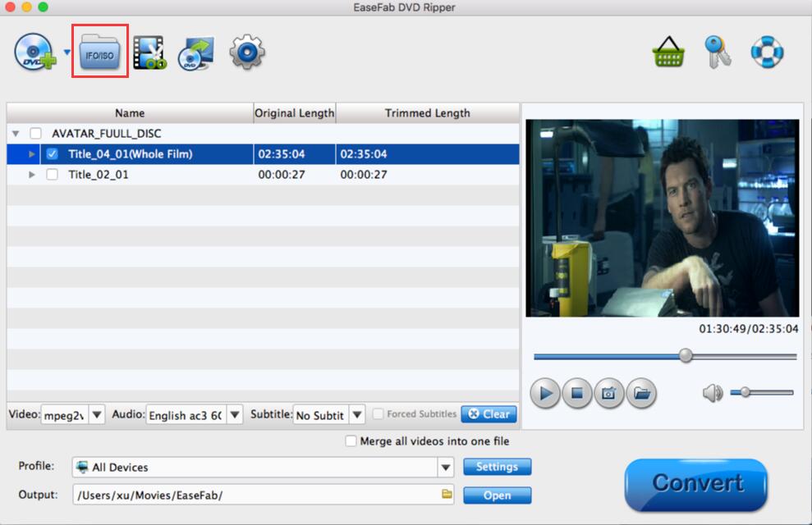Open the video edit filmstrip tool
Screen dimensions: 812x525
[x=149, y=53]
